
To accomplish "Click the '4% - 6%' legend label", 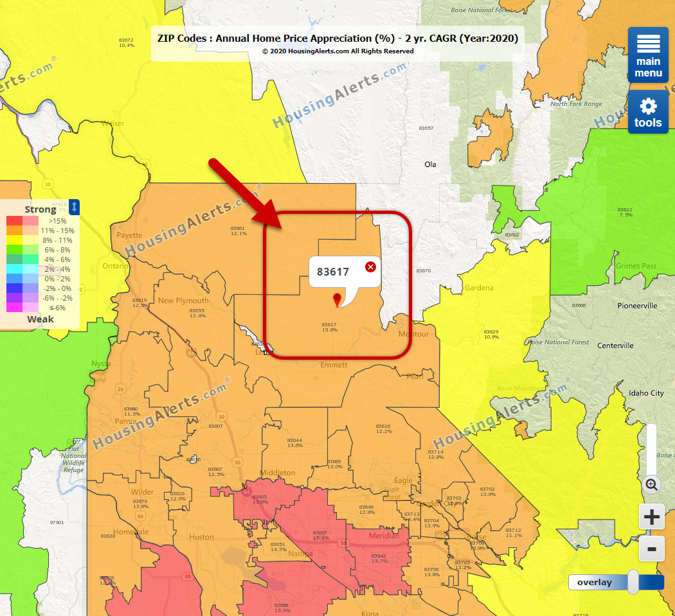I will [57, 260].
